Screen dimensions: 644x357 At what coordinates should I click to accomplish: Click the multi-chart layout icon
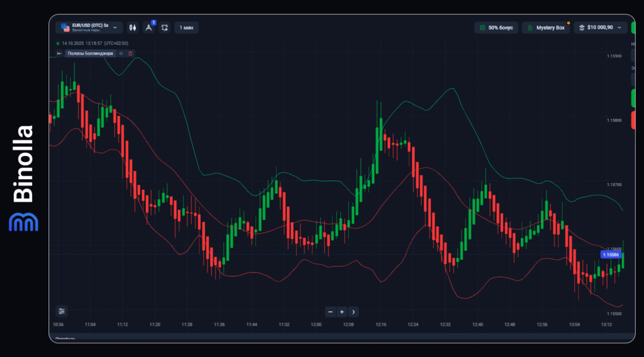click(x=165, y=28)
